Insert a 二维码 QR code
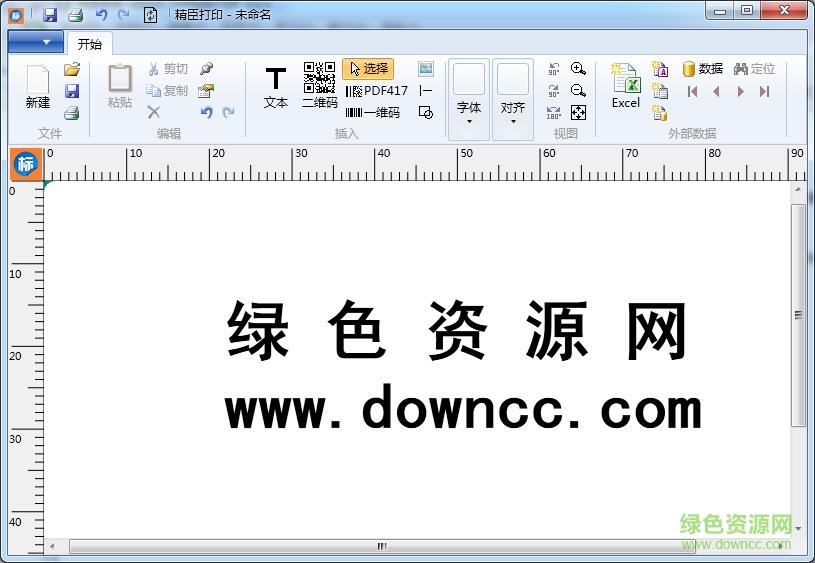 (320, 86)
